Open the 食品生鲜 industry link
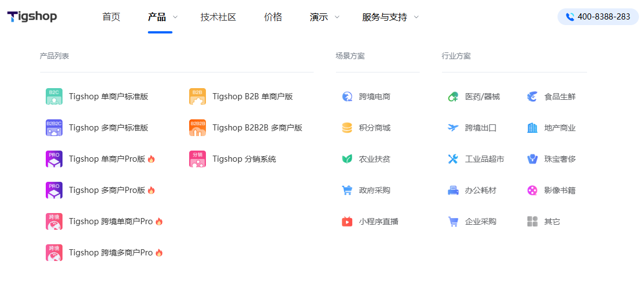644x290 pixels. point(560,97)
